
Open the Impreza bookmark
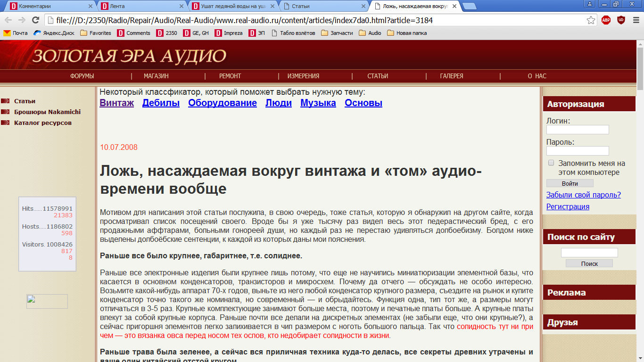229,33
